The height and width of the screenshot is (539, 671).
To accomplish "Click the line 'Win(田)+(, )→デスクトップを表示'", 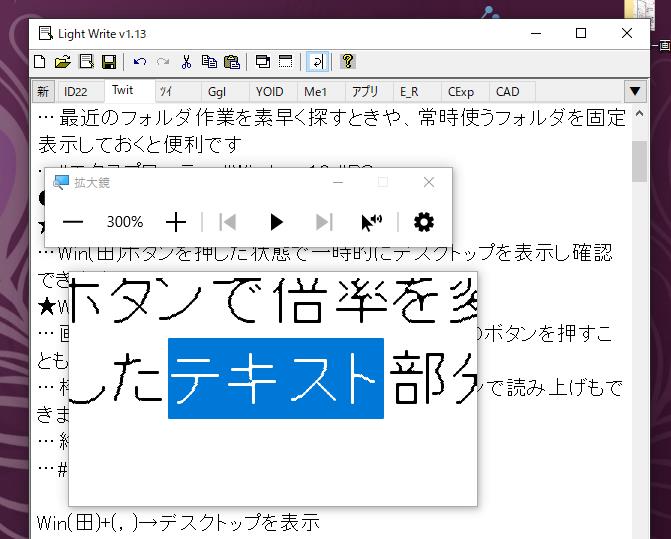I will coord(178,523).
